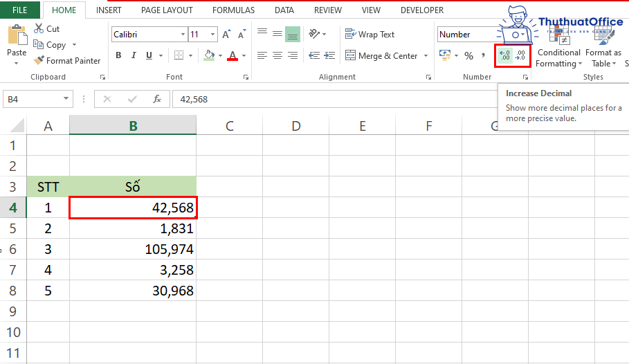Image resolution: width=629 pixels, height=364 pixels.
Task: Switch to the FORMULAS tab
Action: (x=233, y=10)
